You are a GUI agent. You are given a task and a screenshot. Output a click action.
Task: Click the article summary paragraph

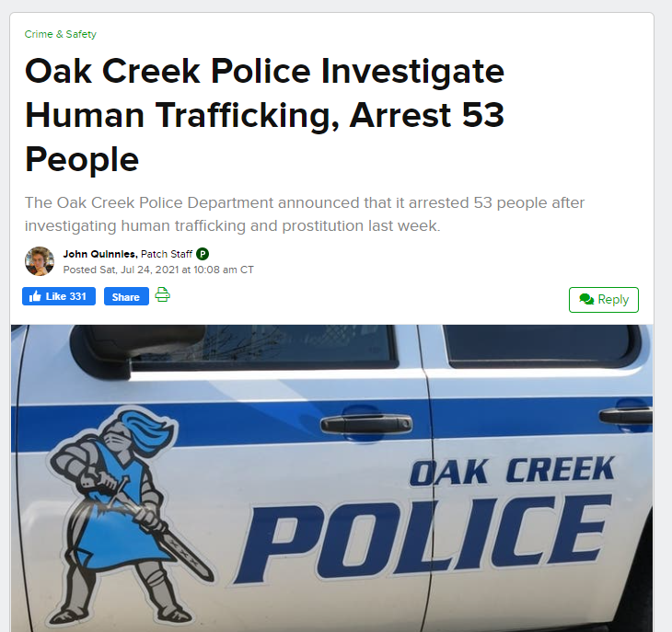pos(305,214)
